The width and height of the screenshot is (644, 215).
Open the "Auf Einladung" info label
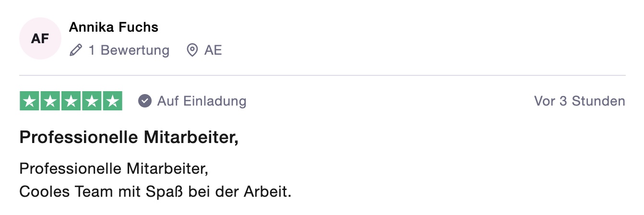[x=202, y=101]
